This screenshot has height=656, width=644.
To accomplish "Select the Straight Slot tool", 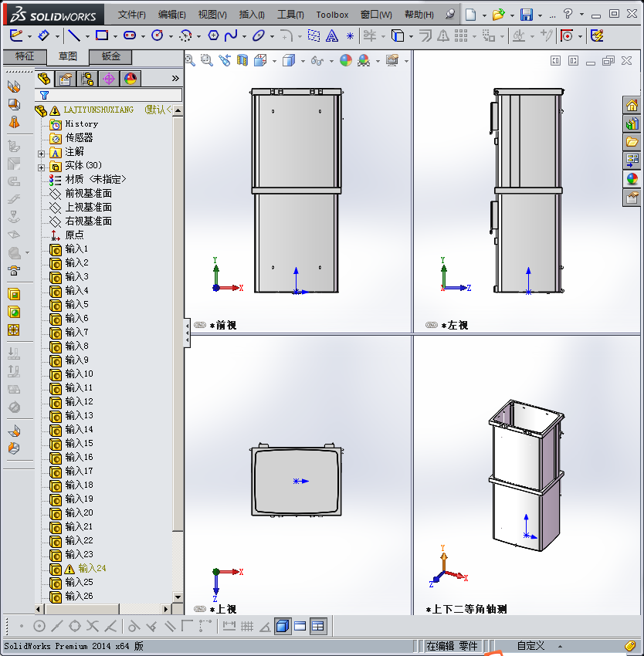I will tap(130, 36).
